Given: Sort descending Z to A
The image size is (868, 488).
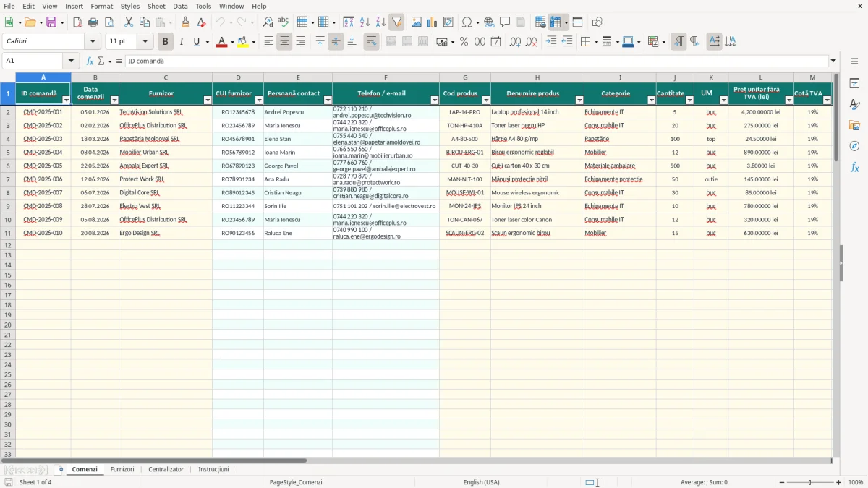Looking at the screenshot, I should 380,22.
